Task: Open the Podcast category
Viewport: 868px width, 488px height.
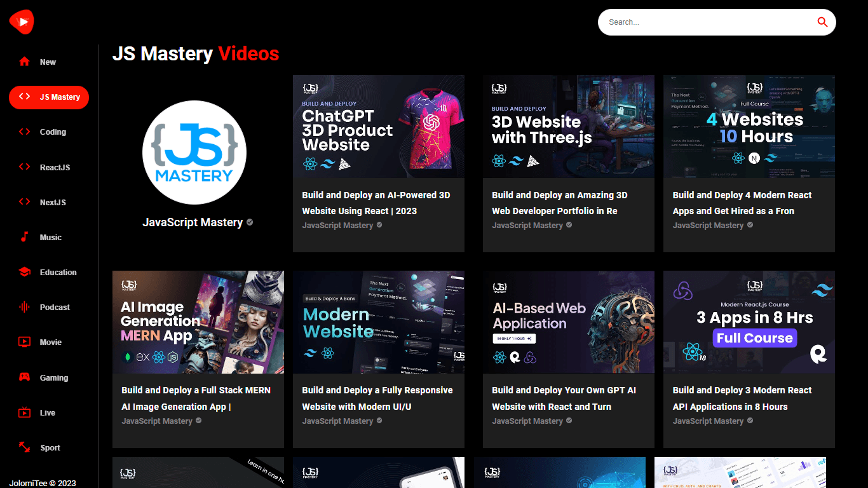Action: [x=49, y=307]
